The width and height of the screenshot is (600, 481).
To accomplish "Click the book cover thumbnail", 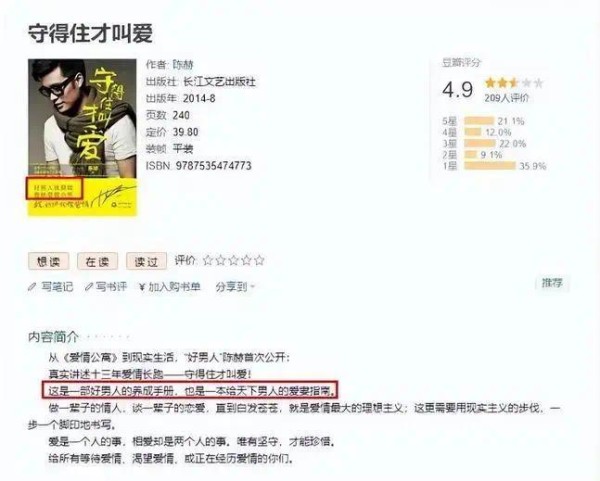I will pyautogui.click(x=82, y=137).
